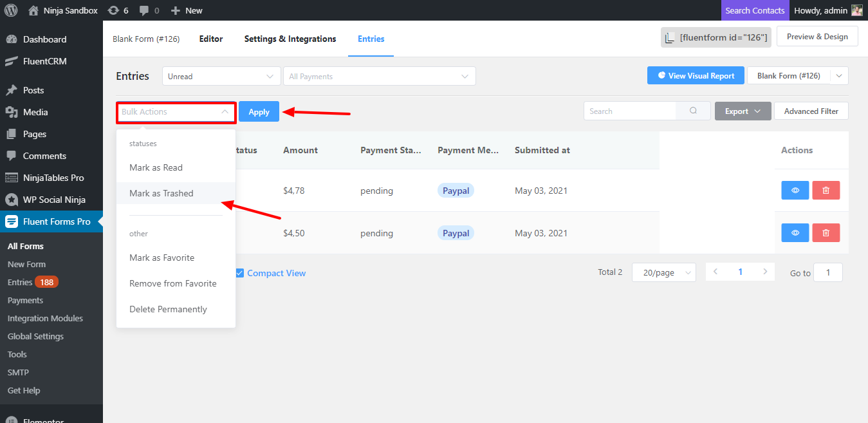Click the WordPress logo icon

(11, 10)
